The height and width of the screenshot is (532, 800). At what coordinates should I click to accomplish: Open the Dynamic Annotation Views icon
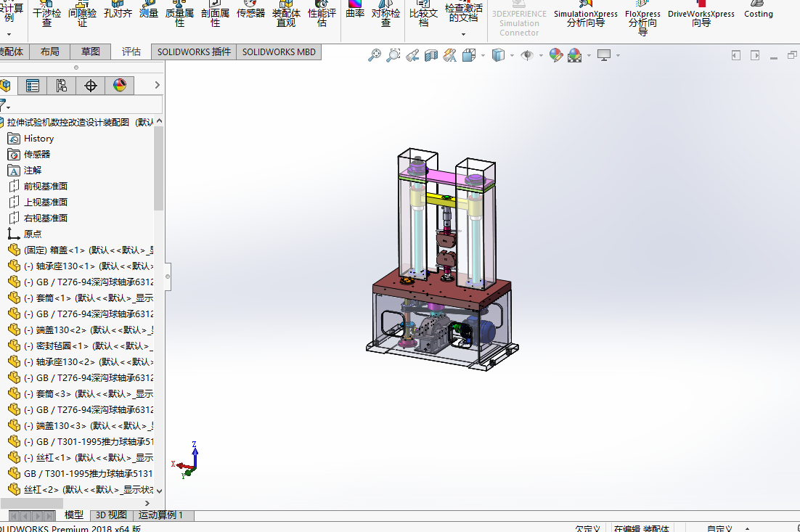pos(449,55)
